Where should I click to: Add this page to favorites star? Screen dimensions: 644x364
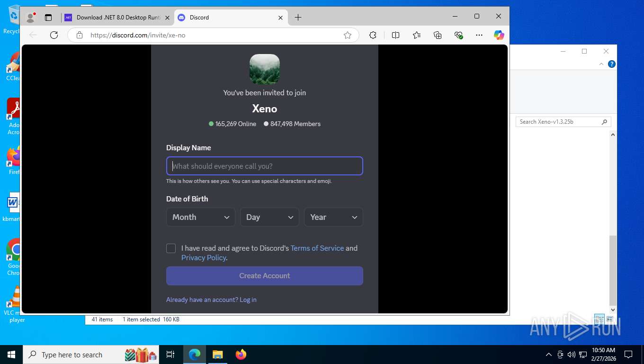(x=348, y=35)
